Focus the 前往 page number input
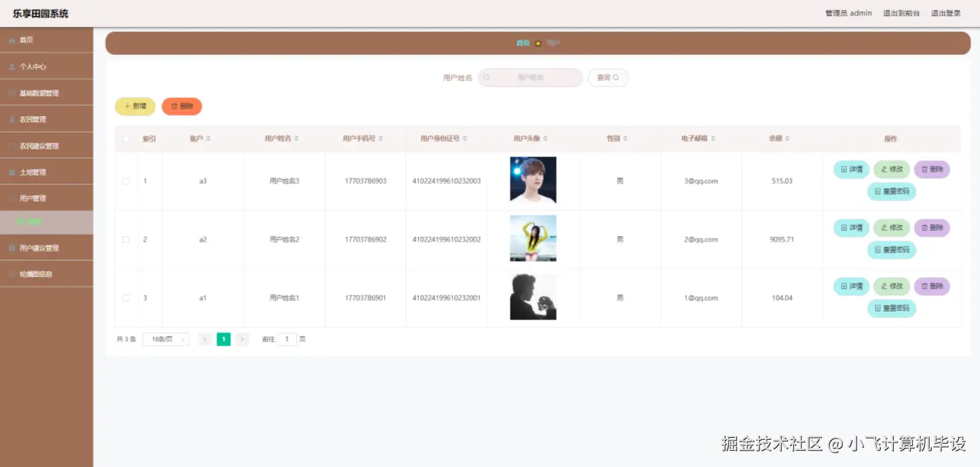Screen dimensions: 980x467 point(286,339)
